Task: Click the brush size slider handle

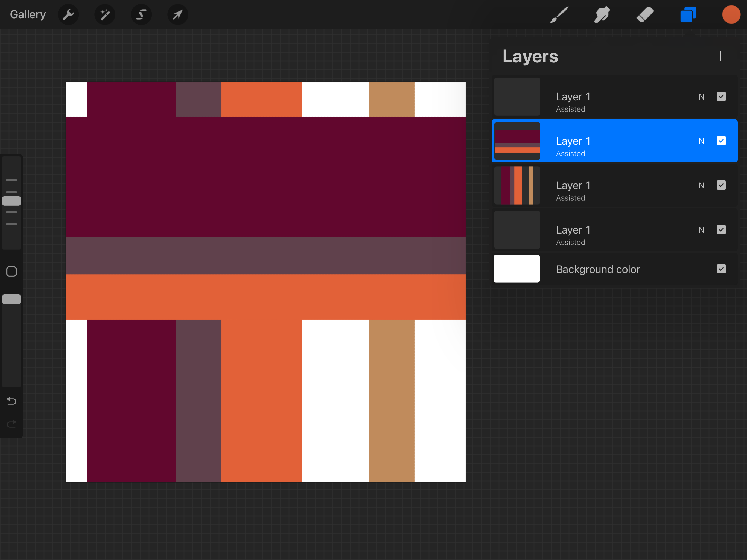Action: [11, 201]
